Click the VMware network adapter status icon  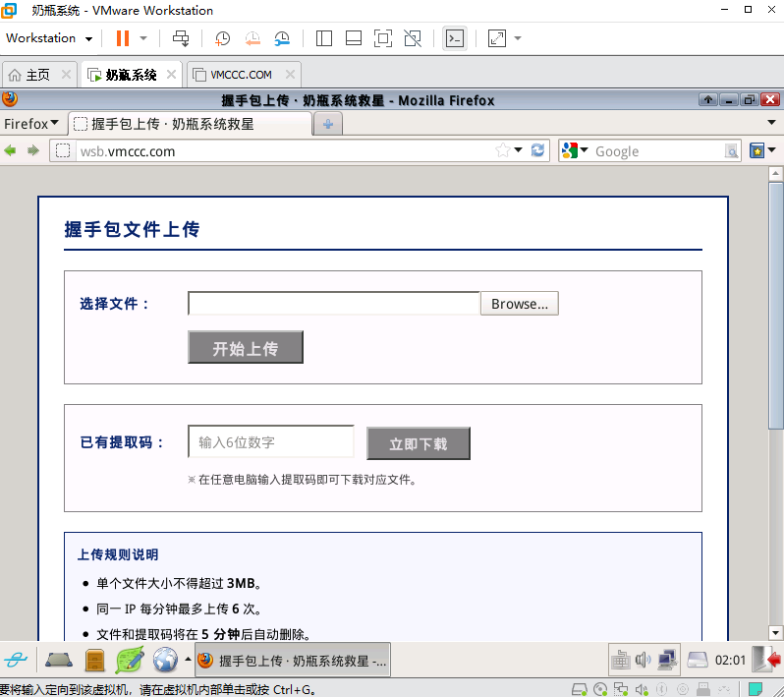tap(621, 689)
